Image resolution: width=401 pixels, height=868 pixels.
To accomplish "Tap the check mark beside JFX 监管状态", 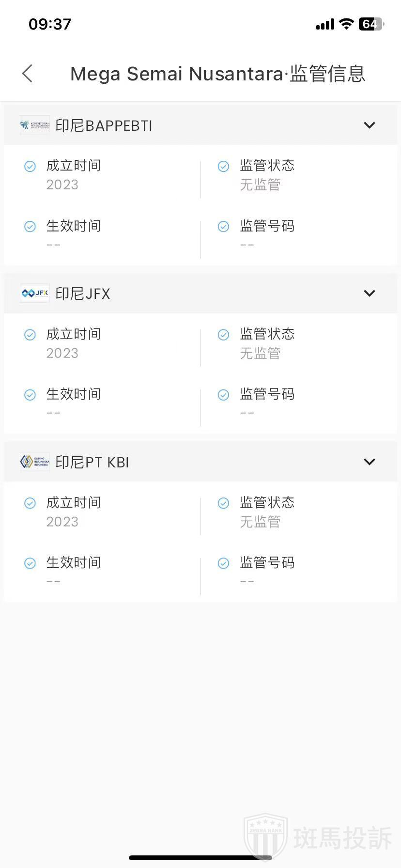I will tap(223, 335).
